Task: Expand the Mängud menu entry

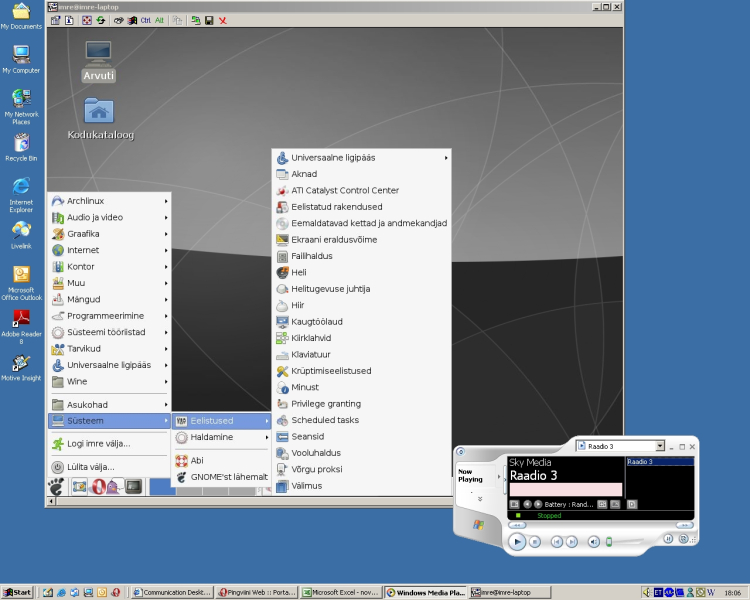Action: [110, 300]
